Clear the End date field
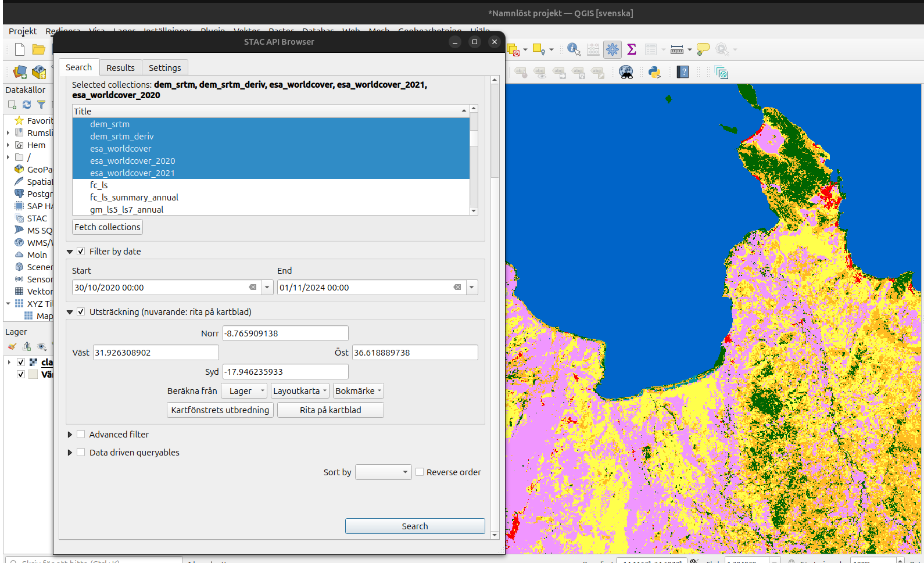The height and width of the screenshot is (563, 924). pos(457,287)
